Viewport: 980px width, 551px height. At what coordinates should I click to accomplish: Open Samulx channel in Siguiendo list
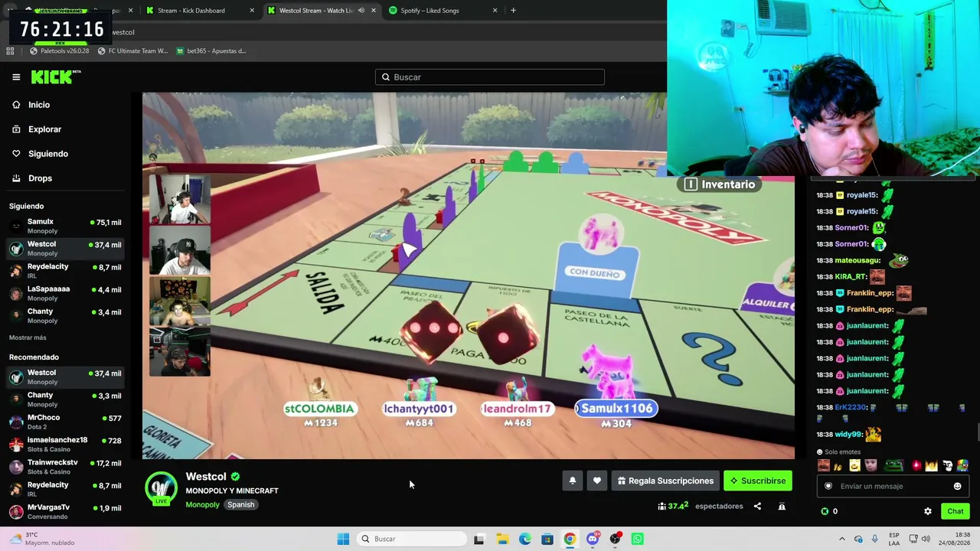[x=64, y=226]
